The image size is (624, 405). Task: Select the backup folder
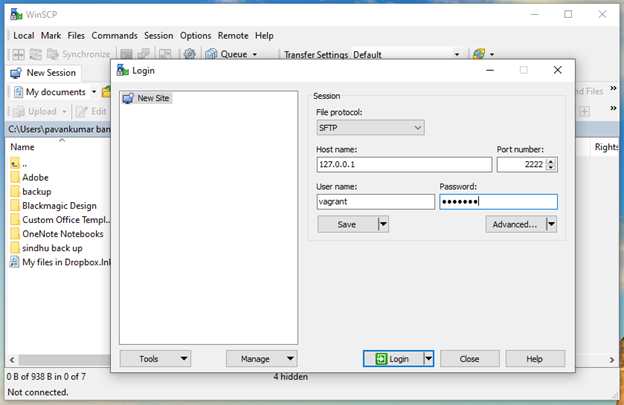[x=31, y=192]
